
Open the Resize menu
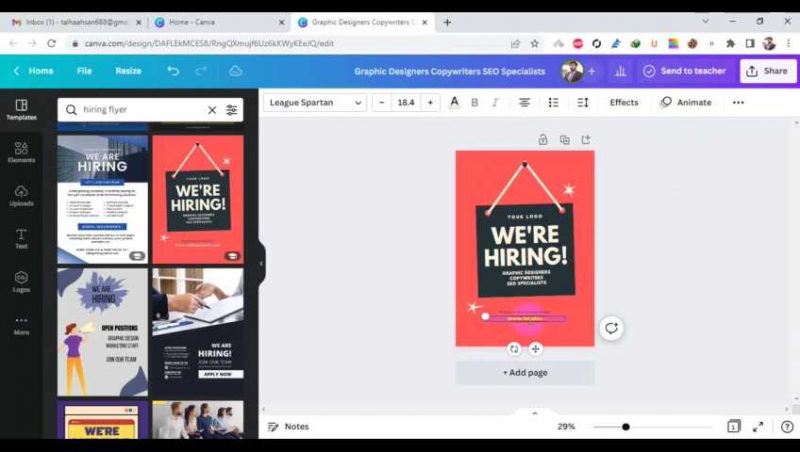128,71
